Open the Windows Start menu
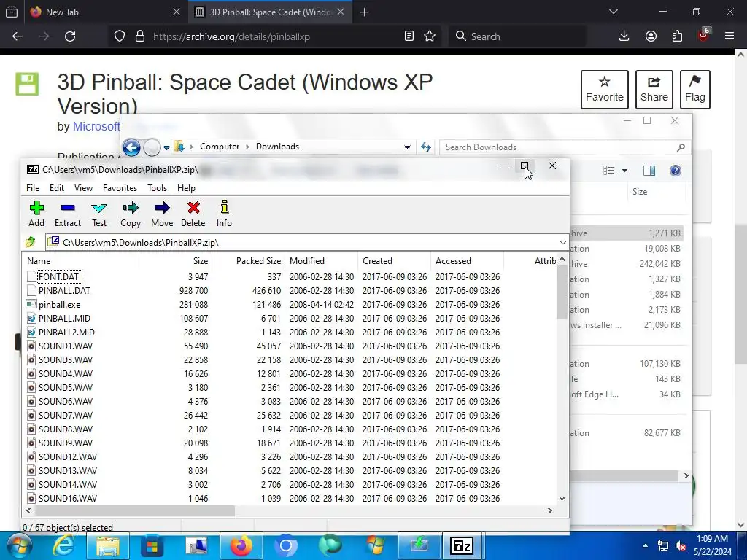The width and height of the screenshot is (747, 560). (18, 545)
